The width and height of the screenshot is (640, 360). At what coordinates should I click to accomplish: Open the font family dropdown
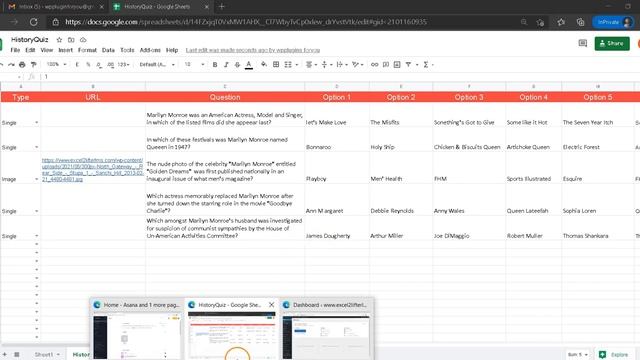(157, 64)
